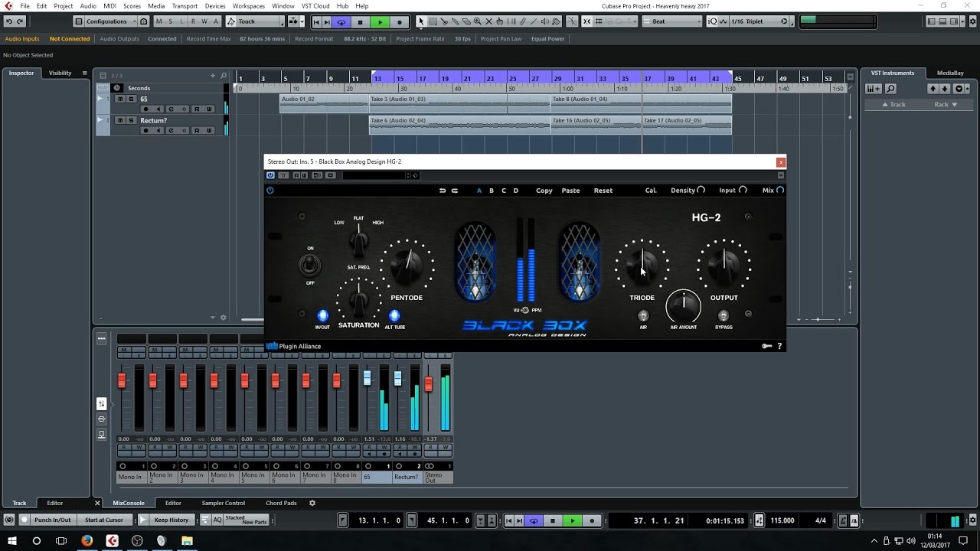This screenshot has width=980, height=551.
Task: Toggle the saturation IN/OUT blue button
Action: [x=323, y=315]
